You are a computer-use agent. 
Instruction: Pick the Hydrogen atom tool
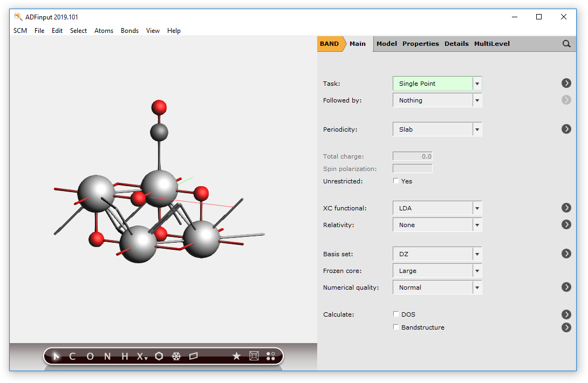pyautogui.click(x=125, y=357)
